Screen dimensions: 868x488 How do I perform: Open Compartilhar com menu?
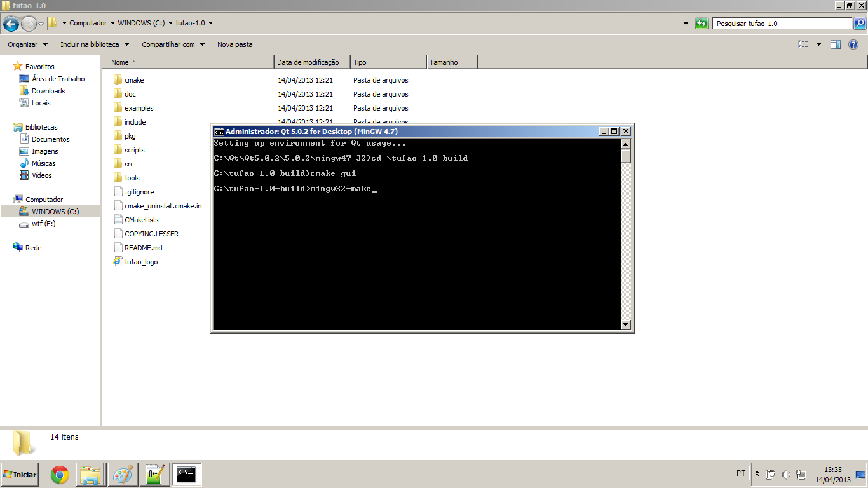click(173, 44)
